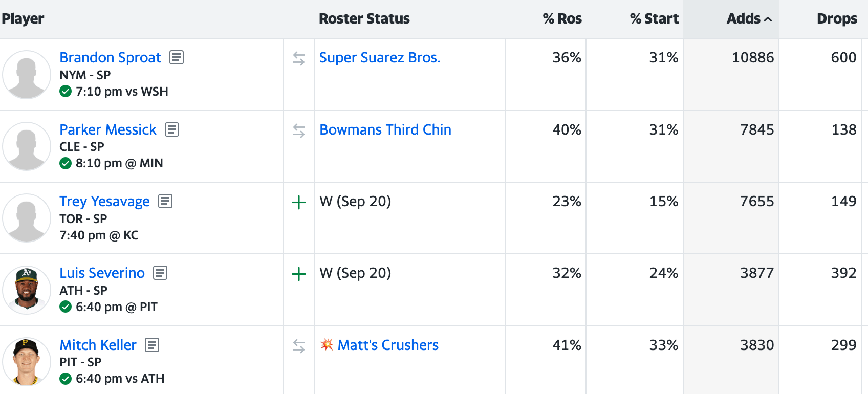The width and height of the screenshot is (868, 394).
Task: Open Parker Messick's player notes icon
Action: (x=172, y=129)
